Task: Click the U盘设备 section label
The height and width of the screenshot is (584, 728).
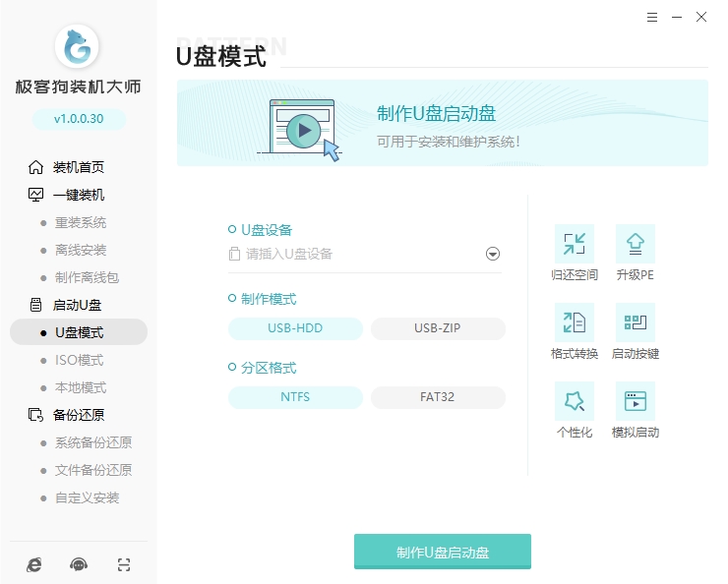Action: [266, 230]
